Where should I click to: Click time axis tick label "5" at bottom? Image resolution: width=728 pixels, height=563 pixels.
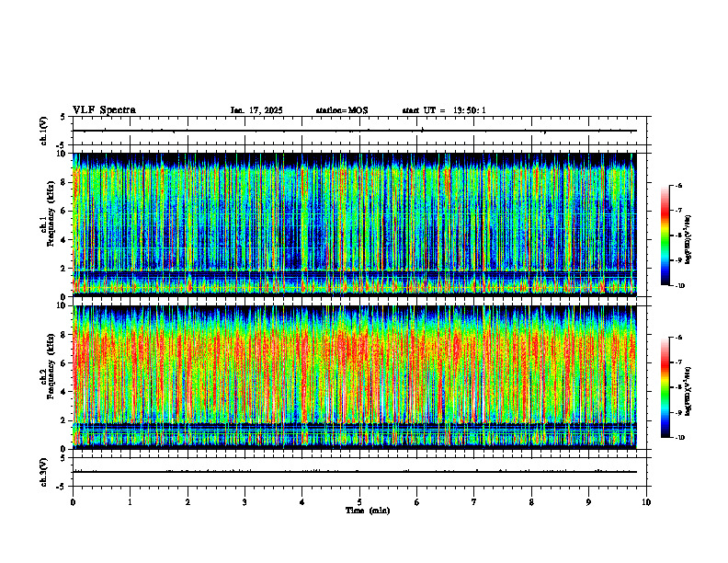pos(359,502)
